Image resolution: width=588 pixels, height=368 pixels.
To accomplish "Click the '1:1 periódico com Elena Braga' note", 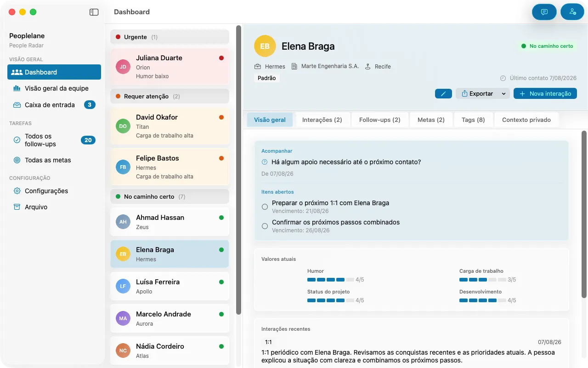I will click(x=408, y=356).
